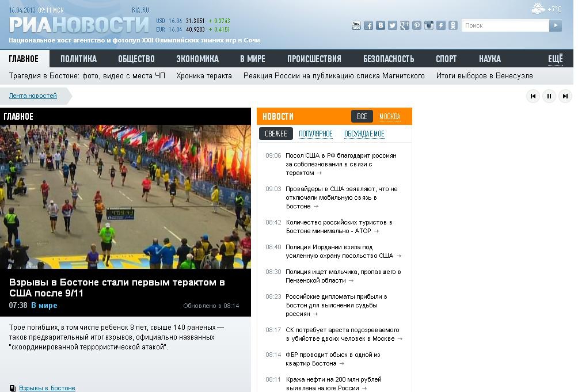Open 08:17 news about СК потребует ареста
The width and height of the screenshot is (578, 392).
[x=344, y=334]
